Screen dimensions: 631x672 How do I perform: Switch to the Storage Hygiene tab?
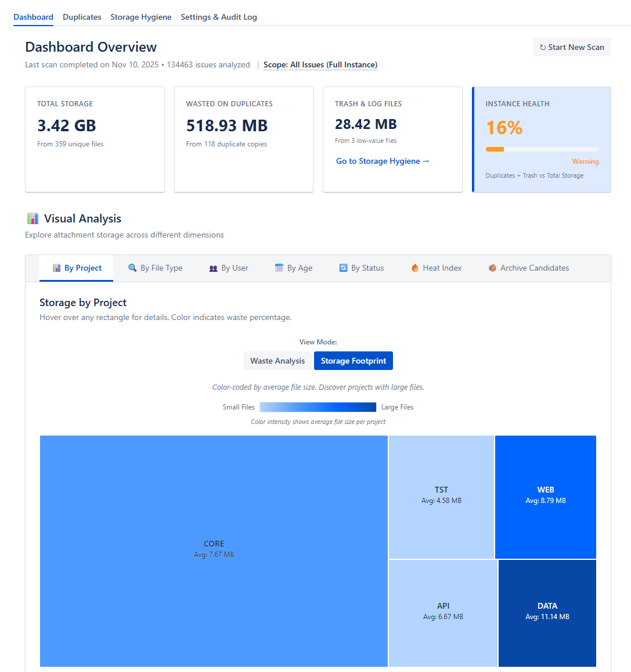(141, 17)
